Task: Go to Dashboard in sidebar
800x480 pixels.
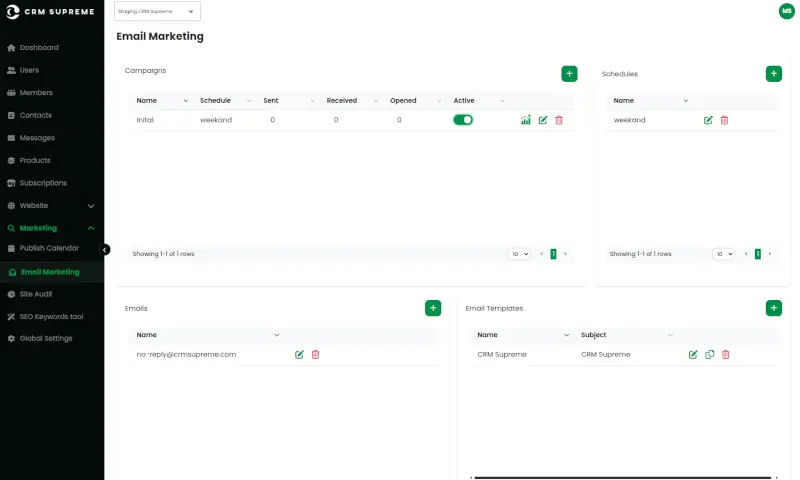Action: click(33, 47)
